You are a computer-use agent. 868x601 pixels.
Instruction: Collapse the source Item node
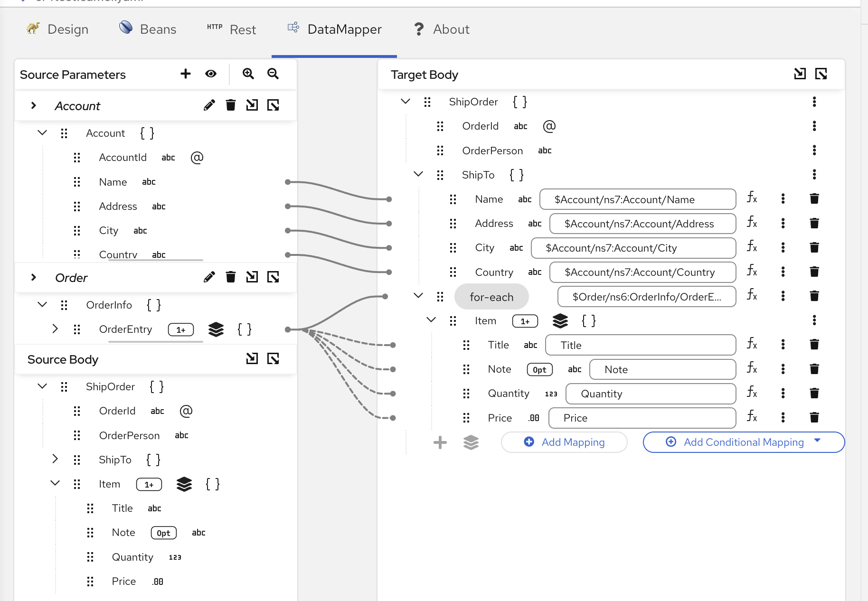click(x=55, y=483)
